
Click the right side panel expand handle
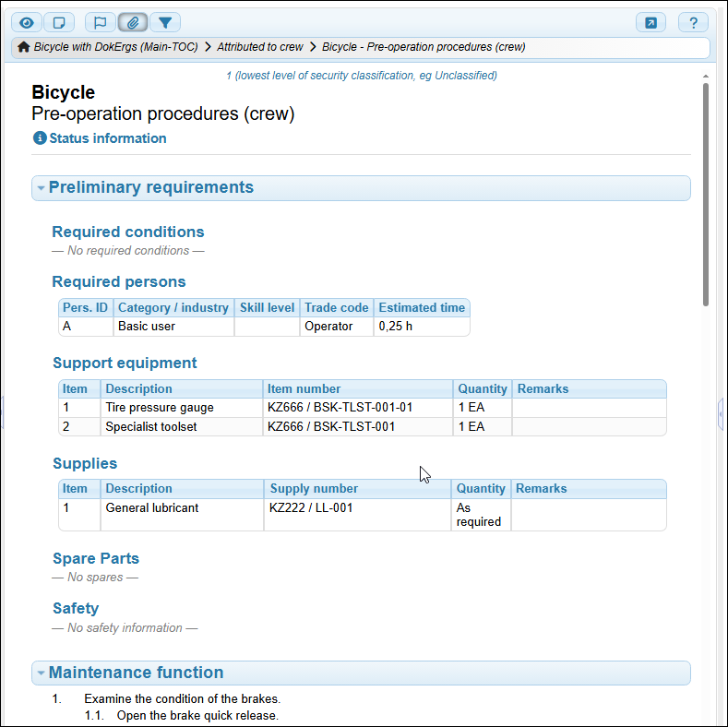[720, 412]
